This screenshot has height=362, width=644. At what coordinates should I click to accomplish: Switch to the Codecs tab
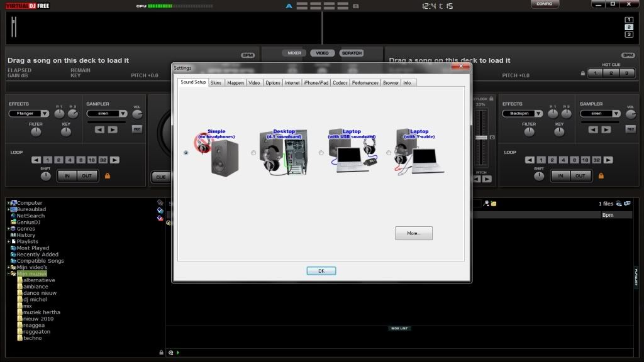(340, 83)
